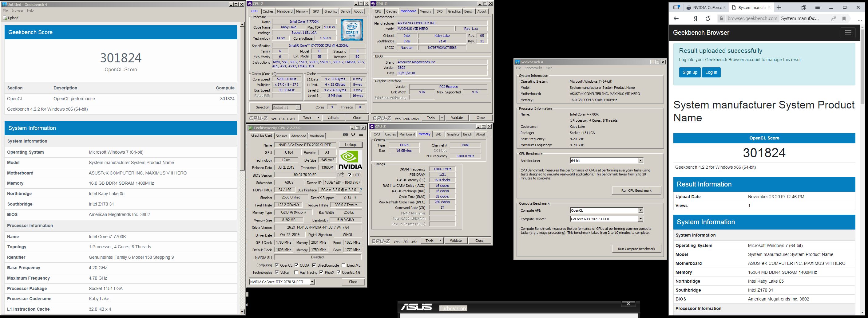Viewport: 868px width, 318px height.
Task: Toggle the Geekbench Browser navigation hamburger
Action: [x=848, y=33]
